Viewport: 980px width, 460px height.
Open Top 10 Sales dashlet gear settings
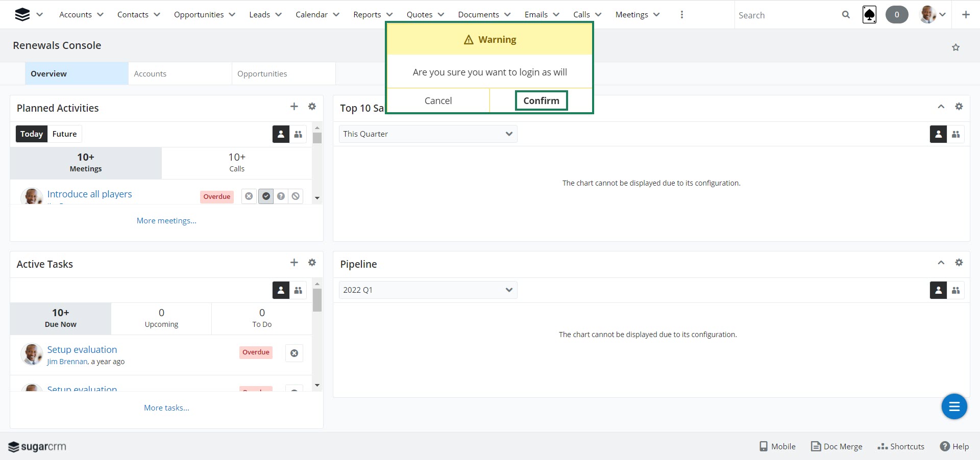(x=959, y=107)
